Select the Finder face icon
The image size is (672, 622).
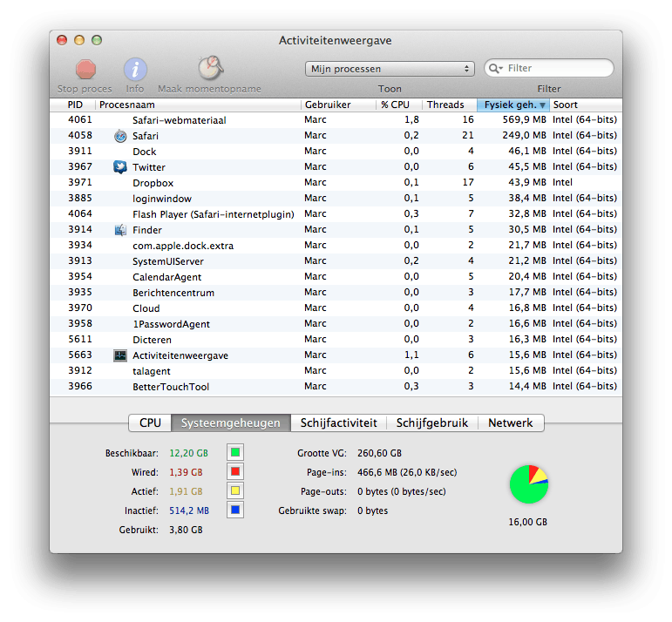pos(120,230)
